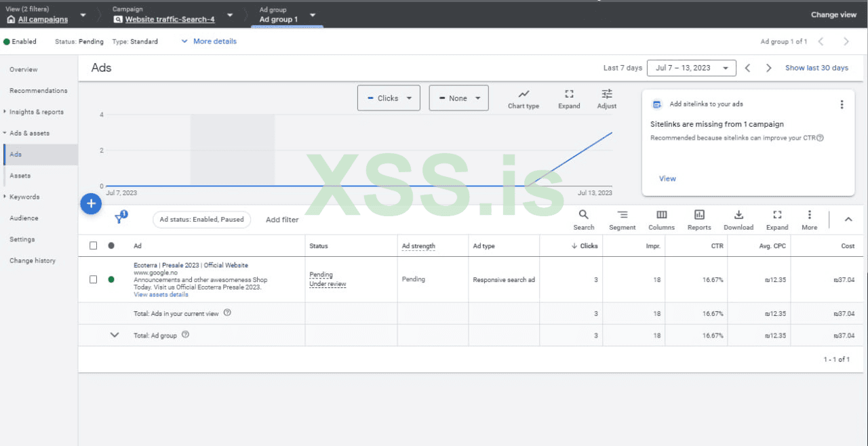Open the All campaigns view dropdown
The width and height of the screenshot is (868, 446).
coord(83,15)
